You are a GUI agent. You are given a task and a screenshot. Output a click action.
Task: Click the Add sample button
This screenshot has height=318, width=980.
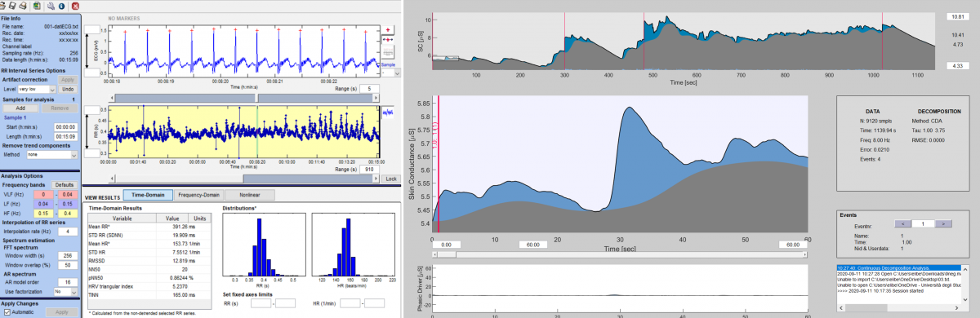(x=20, y=108)
